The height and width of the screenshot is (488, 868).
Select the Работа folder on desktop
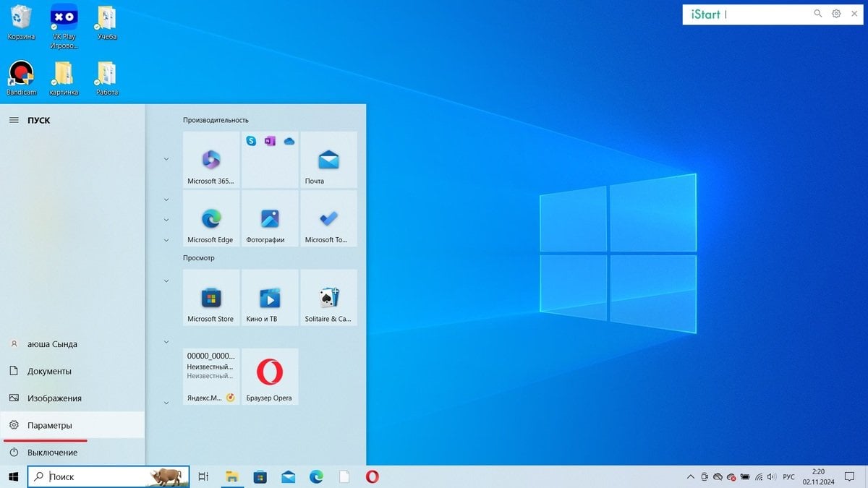106,78
